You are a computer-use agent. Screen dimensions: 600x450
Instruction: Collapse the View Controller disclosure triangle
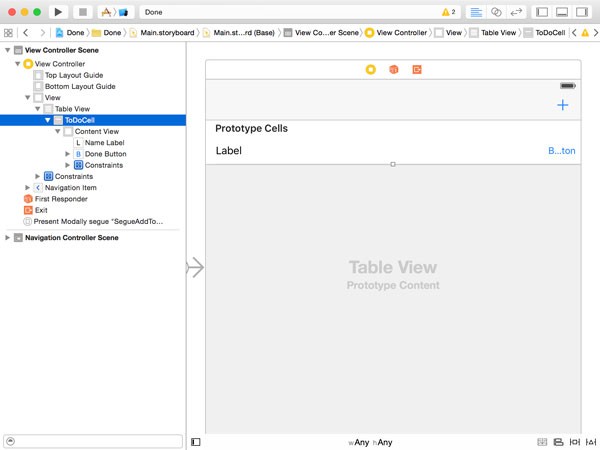[18, 64]
